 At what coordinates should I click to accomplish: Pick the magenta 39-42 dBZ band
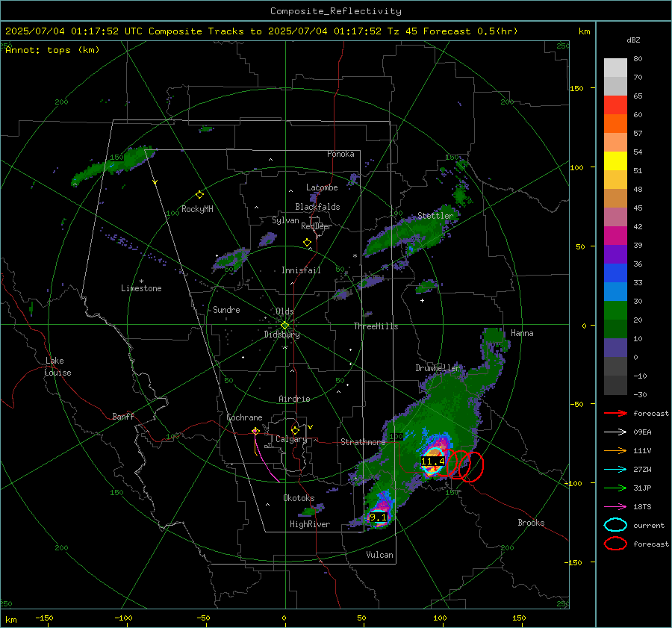615,236
